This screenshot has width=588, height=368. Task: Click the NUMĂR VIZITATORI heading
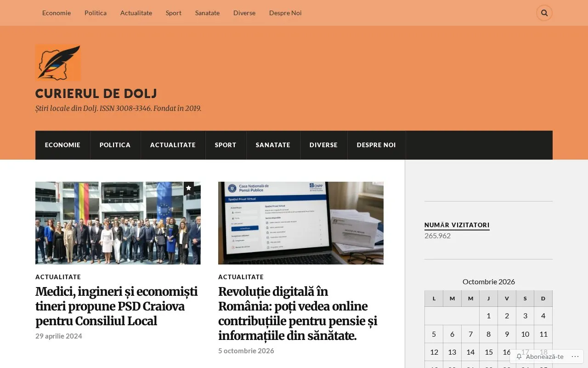(x=457, y=225)
